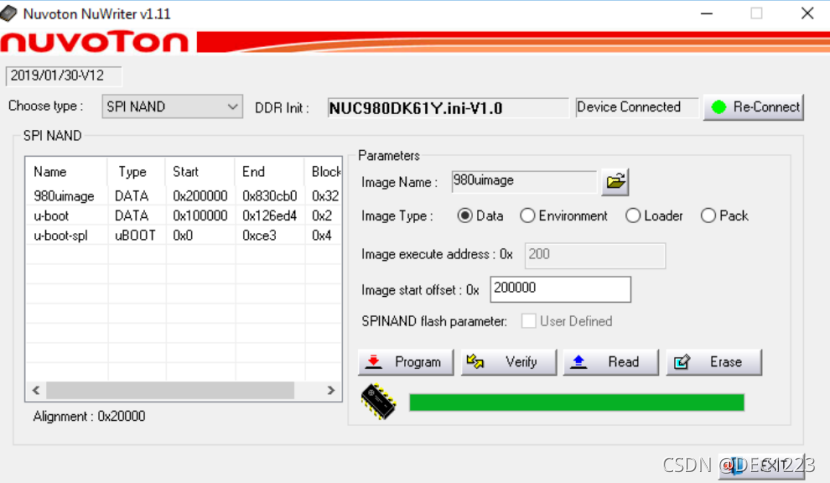Click the 0x200000 start cell
This screenshot has width=830, height=483.
[200, 196]
